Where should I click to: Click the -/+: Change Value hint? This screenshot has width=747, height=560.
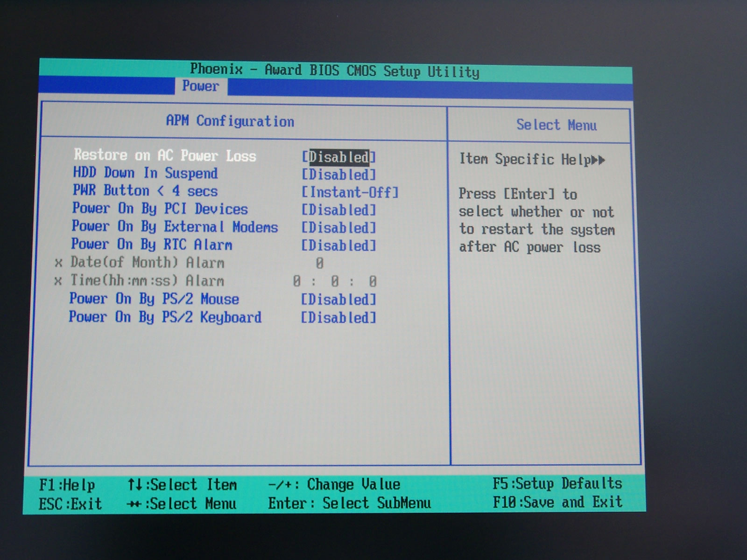coord(334,484)
